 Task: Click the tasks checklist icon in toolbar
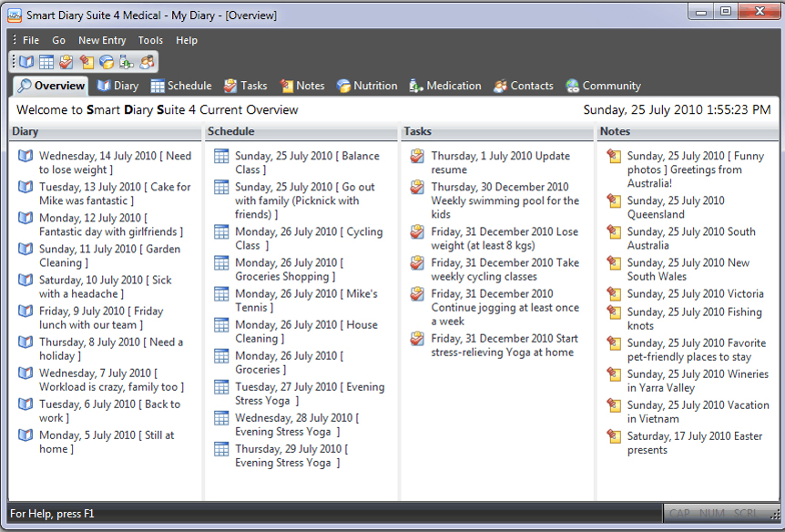pyautogui.click(x=66, y=62)
